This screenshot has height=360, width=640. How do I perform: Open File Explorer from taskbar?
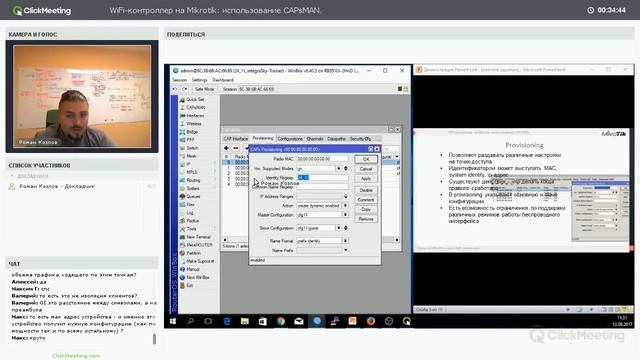(244, 321)
